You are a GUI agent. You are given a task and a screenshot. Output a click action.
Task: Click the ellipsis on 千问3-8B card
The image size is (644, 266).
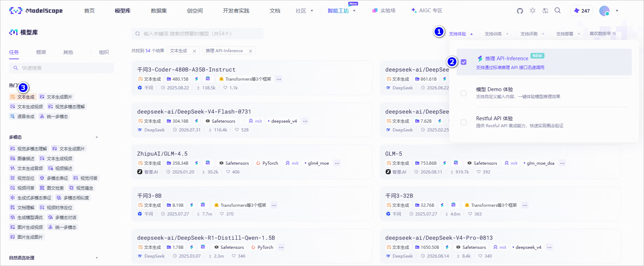274,205
